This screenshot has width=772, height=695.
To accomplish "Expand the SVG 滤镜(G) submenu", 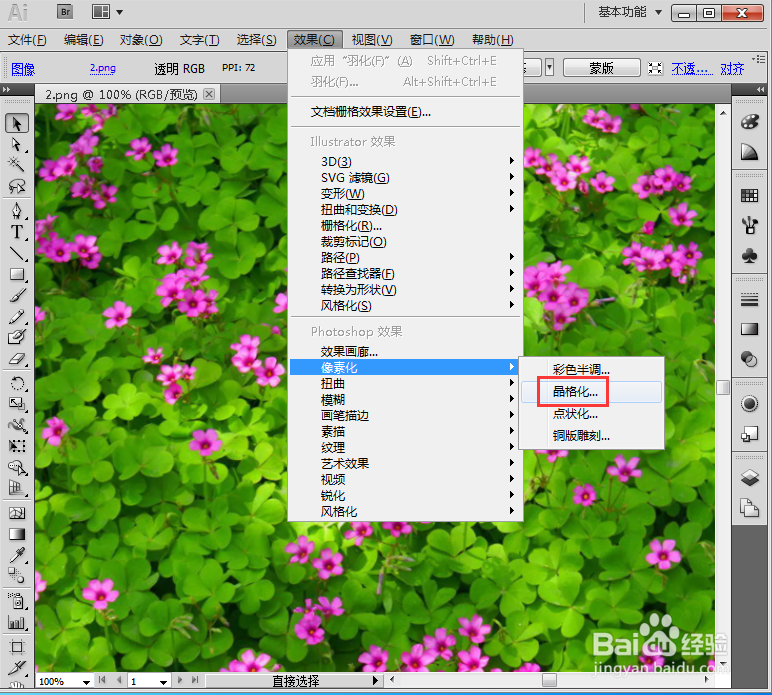I will (x=406, y=177).
